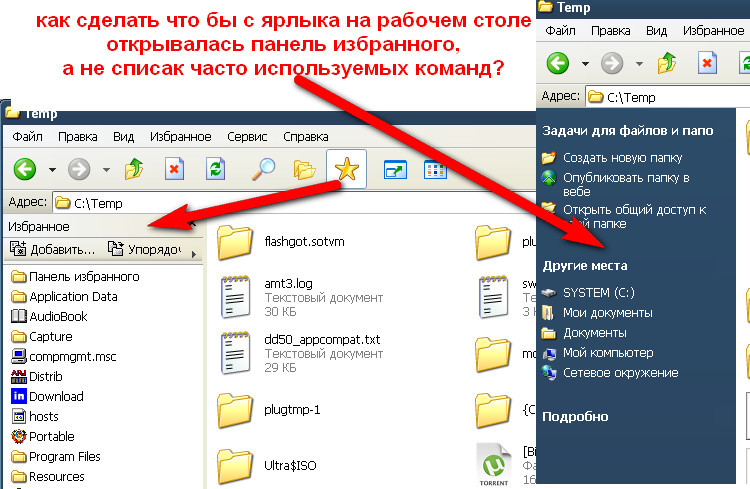Select plugtmp-1 folder
The width and height of the screenshot is (750, 489).
269,410
